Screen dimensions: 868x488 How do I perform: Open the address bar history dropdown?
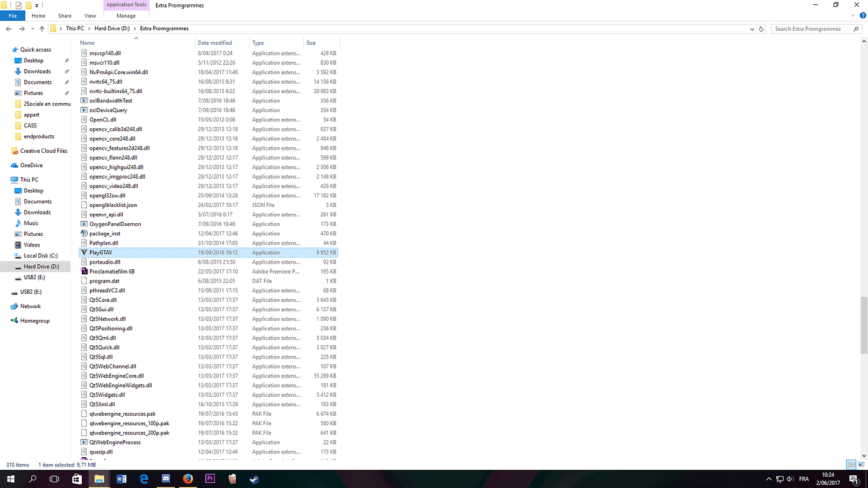[752, 29]
